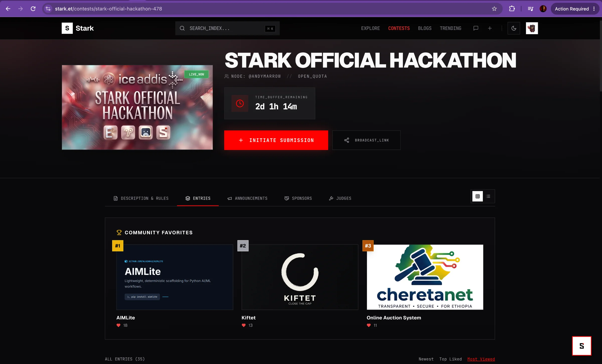
Task: Focus the SEARCH_INDEX search field
Action: pos(227,28)
